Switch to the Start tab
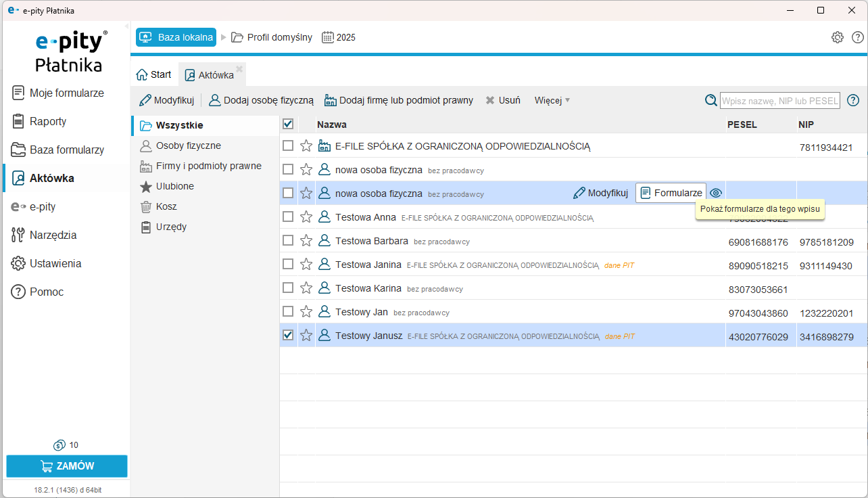This screenshot has width=868, height=498. [154, 74]
